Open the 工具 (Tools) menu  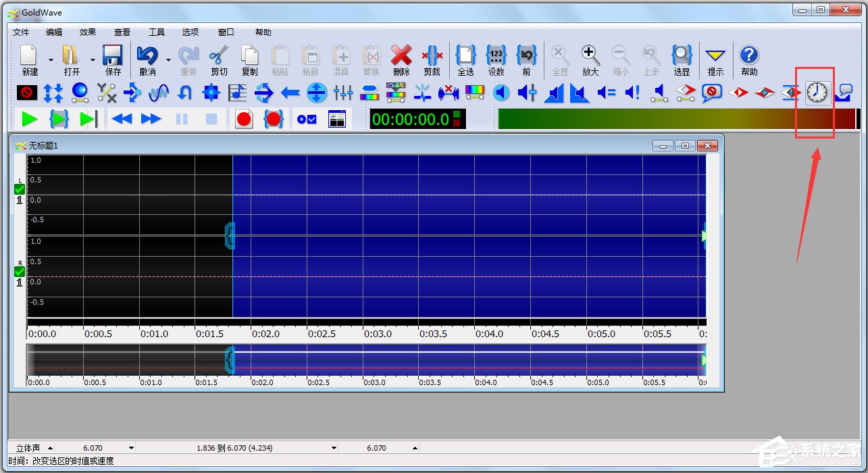coord(157,32)
